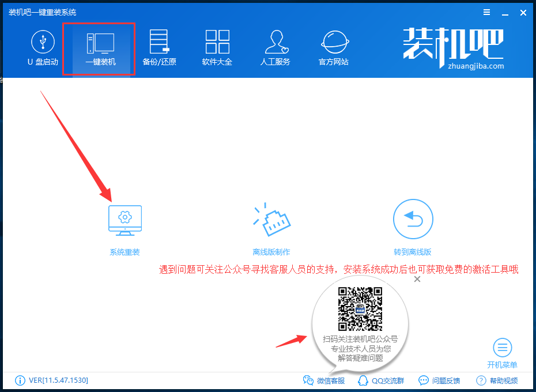Dismiss the QR code tip with the ×
The height and width of the screenshot is (392, 536).
(x=417, y=279)
